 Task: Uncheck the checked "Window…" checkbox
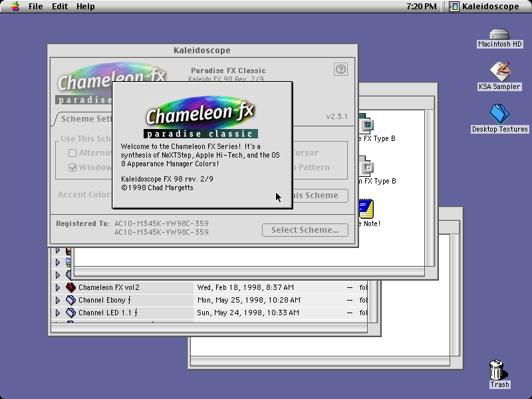tap(72, 168)
